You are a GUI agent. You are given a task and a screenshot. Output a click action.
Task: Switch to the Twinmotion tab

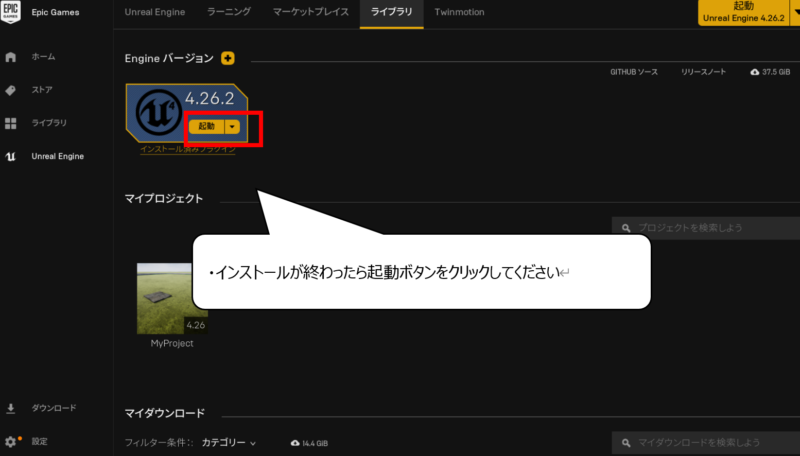click(x=459, y=12)
